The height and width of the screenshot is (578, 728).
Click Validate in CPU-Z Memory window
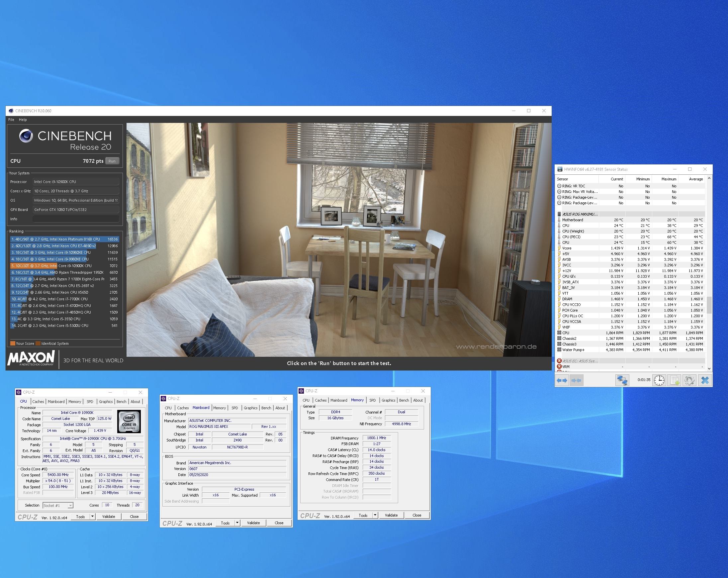point(391,515)
